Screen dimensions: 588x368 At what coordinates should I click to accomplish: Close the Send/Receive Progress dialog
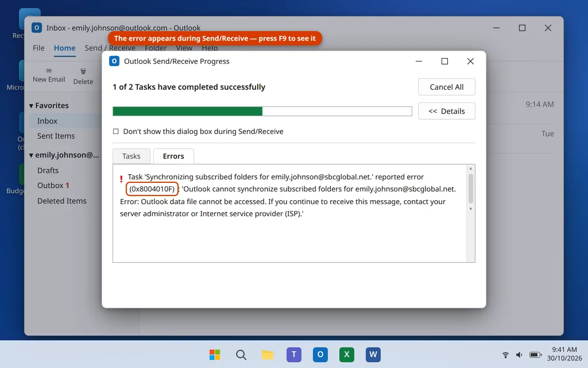tap(470, 61)
